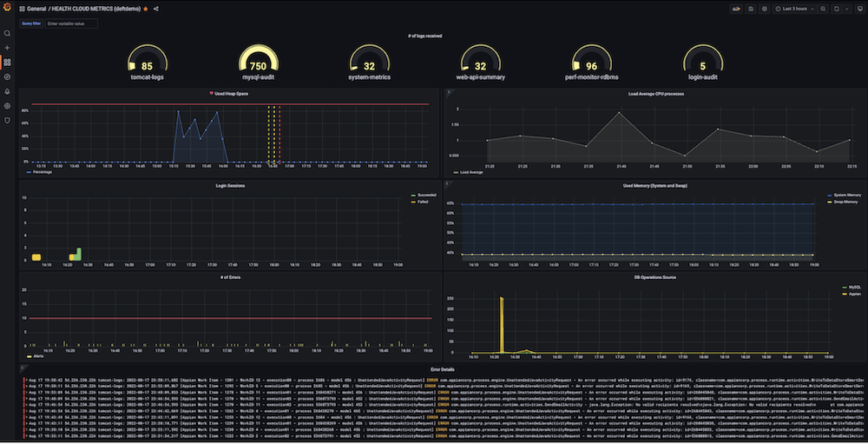The image size is (868, 444).
Task: Click the zoom out time range icon
Action: [823, 9]
